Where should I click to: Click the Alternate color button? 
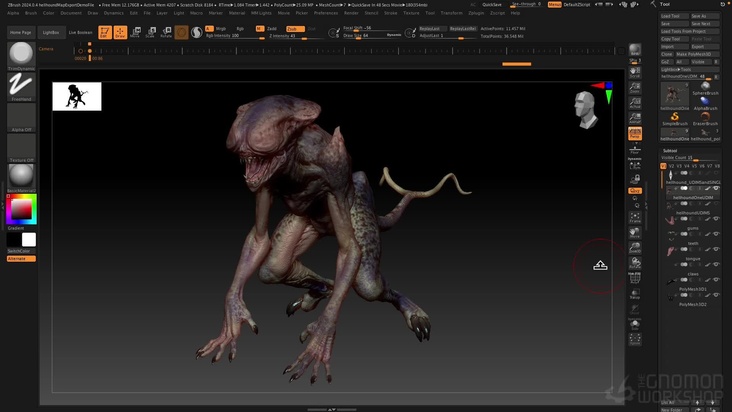(21, 258)
